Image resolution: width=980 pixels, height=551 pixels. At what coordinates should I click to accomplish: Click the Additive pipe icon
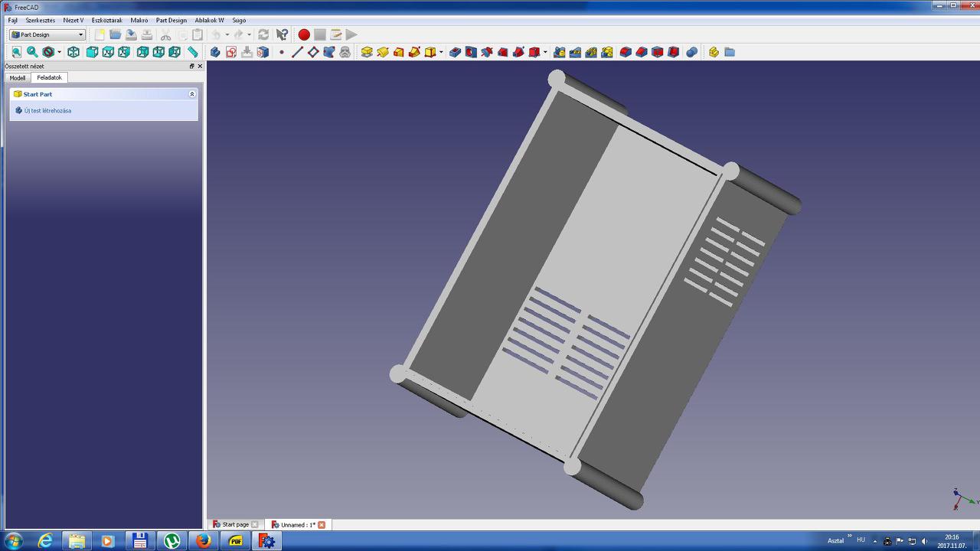[x=414, y=52]
